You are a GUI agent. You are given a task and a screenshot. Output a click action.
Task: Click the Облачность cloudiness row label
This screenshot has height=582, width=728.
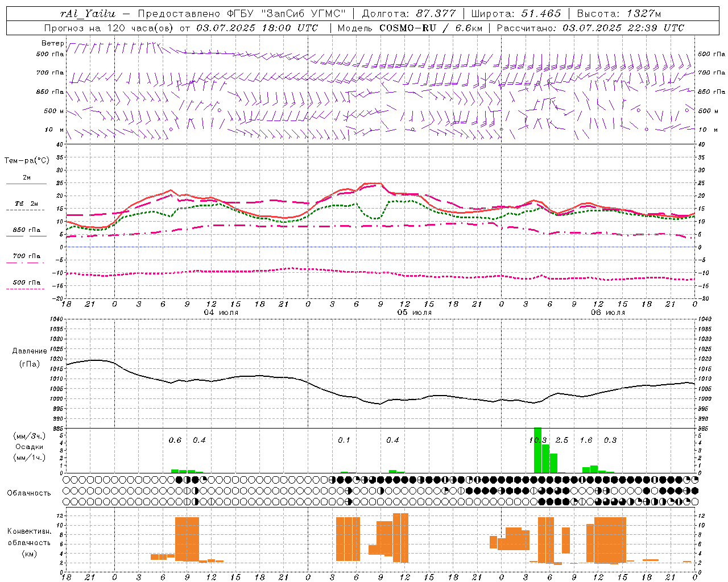29,493
